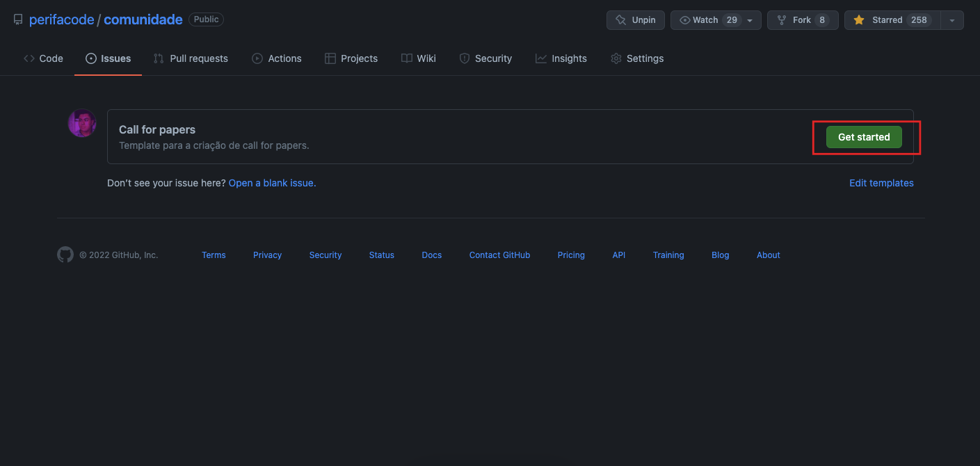Open repository Settings tab

[637, 58]
